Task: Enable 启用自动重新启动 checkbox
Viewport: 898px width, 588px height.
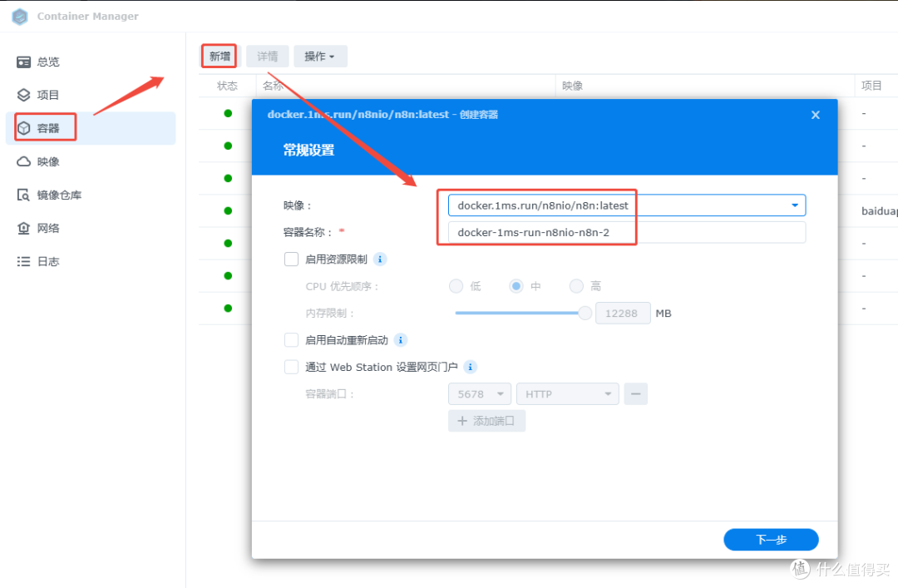Action: pyautogui.click(x=292, y=340)
